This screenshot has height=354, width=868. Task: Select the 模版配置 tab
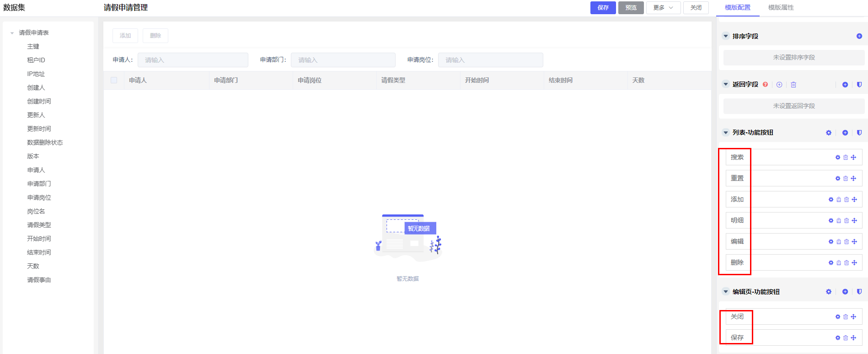[737, 8]
